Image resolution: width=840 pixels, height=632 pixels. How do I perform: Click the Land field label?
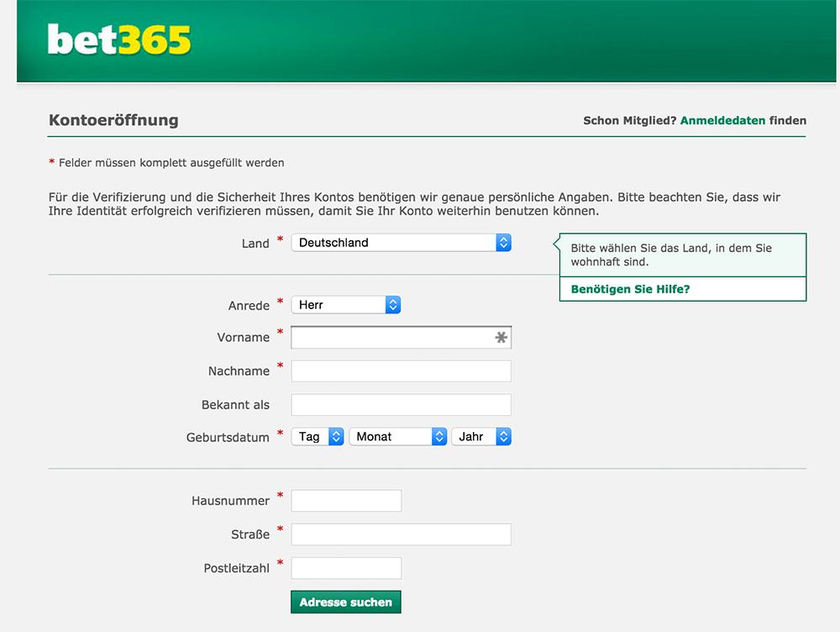[x=255, y=244]
